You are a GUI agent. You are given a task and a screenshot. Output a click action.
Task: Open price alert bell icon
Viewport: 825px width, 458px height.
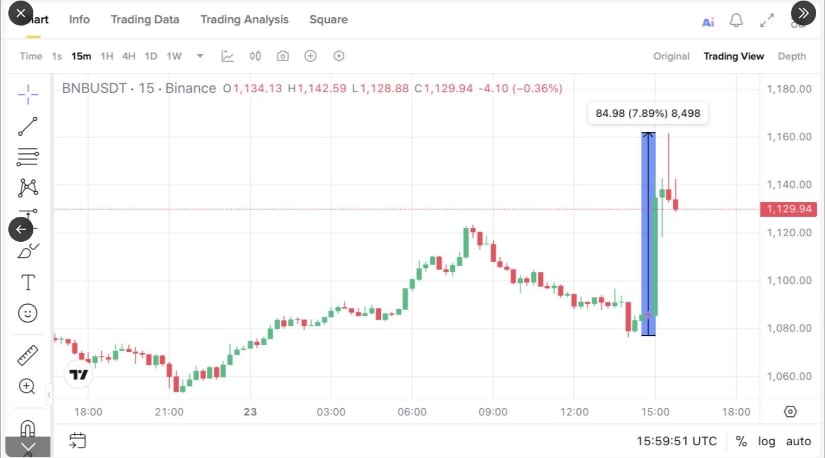736,20
